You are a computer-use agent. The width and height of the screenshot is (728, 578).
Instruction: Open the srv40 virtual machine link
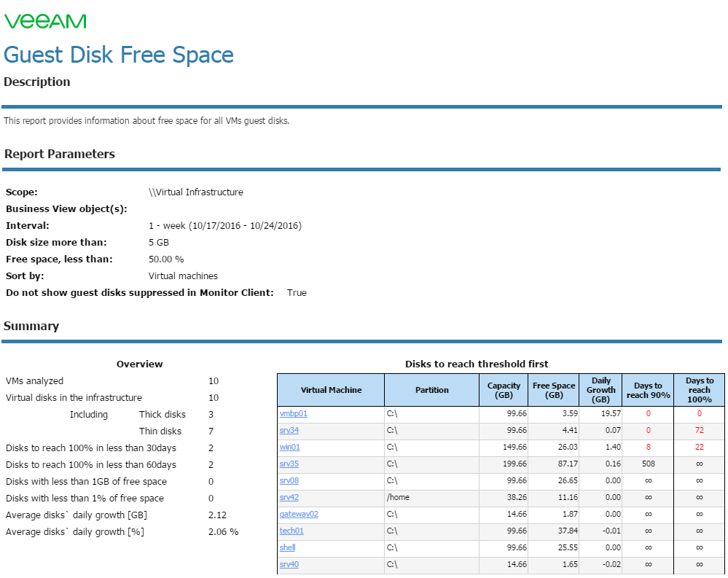pyautogui.click(x=289, y=564)
